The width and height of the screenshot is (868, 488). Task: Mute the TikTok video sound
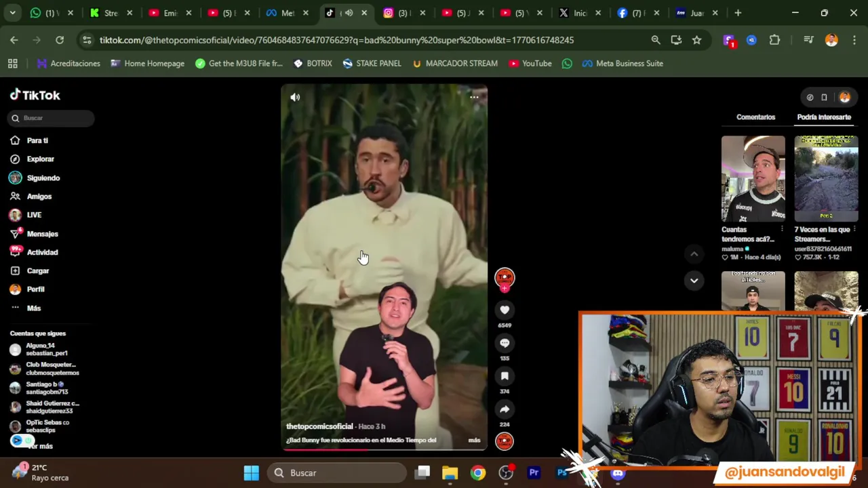tap(295, 97)
